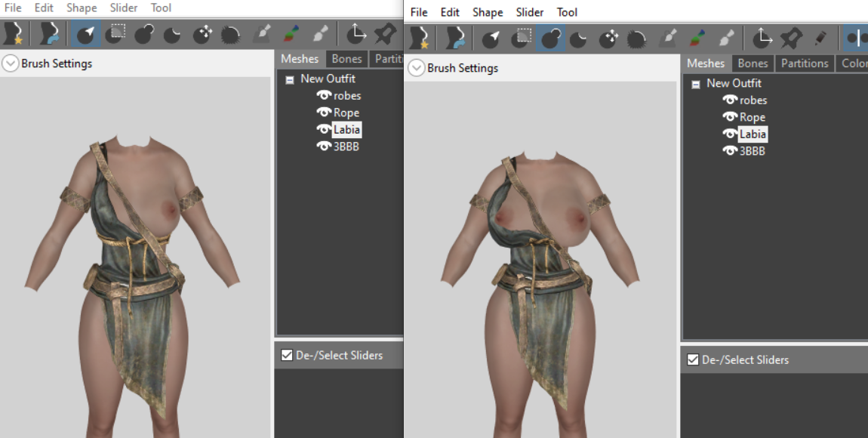Enable the Transform tool in right window toolbar
The height and width of the screenshot is (438, 868).
[x=762, y=39]
